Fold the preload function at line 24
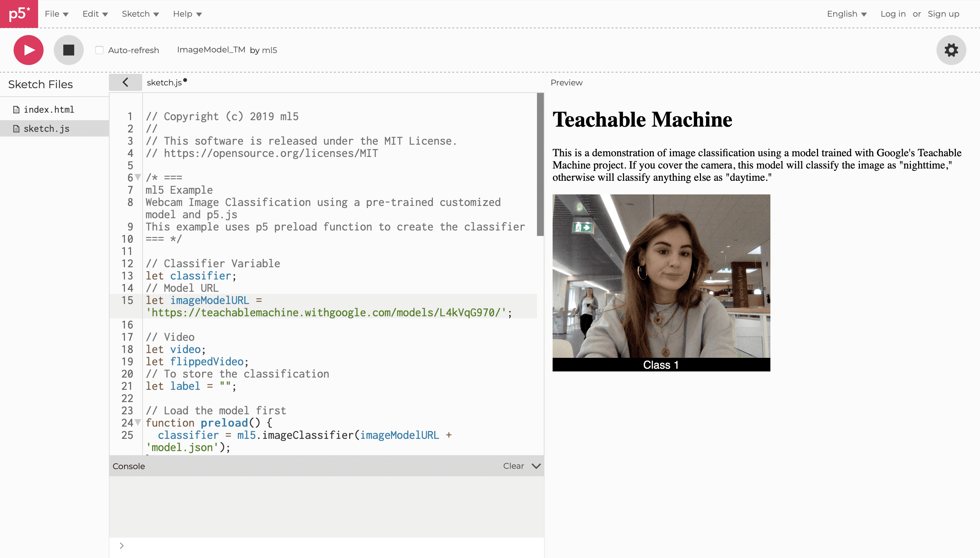 138,423
